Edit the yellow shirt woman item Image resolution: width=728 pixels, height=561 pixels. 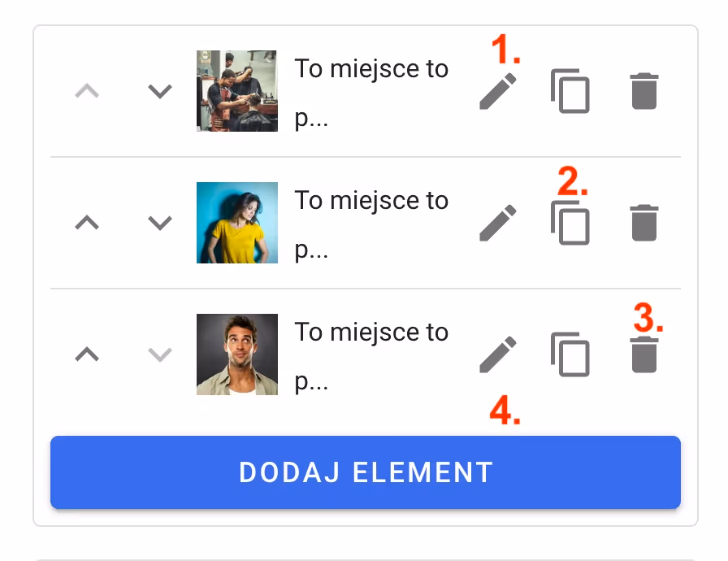click(x=497, y=223)
